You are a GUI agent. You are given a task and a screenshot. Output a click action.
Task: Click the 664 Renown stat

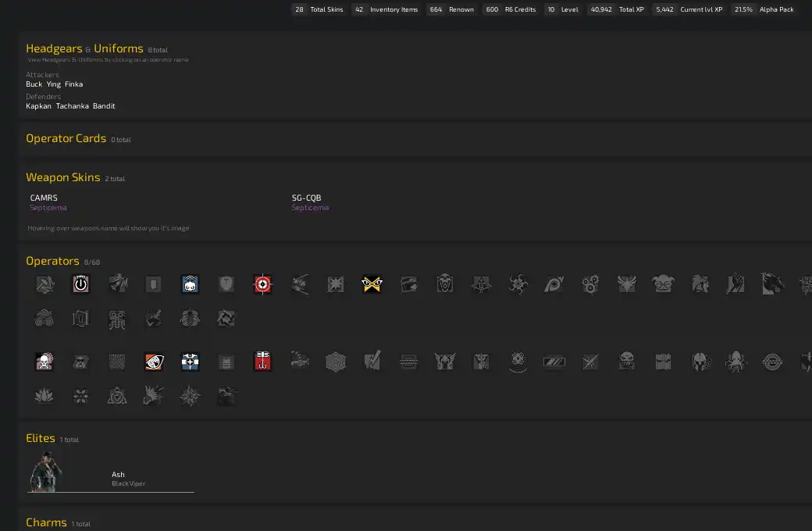click(x=451, y=9)
